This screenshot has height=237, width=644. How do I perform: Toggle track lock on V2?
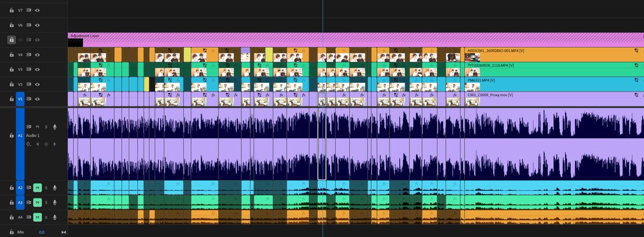click(x=11, y=84)
